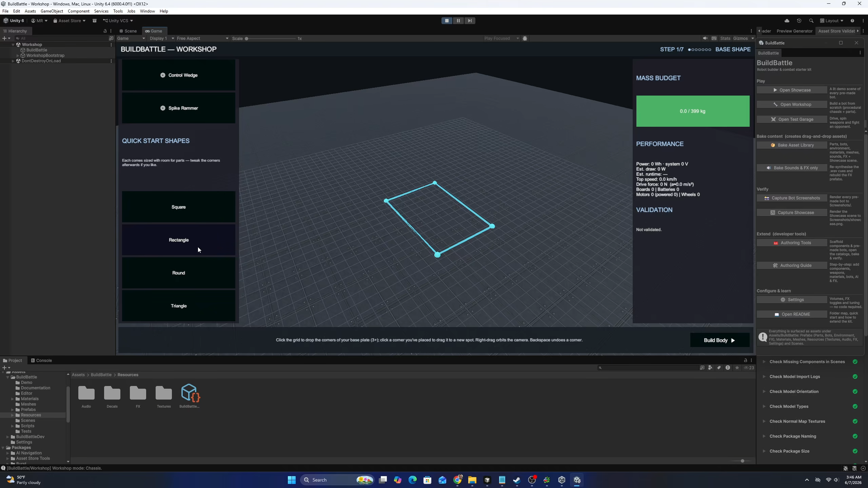Toggle the Pause button in toolbar
This screenshot has width=868, height=488.
[458, 21]
